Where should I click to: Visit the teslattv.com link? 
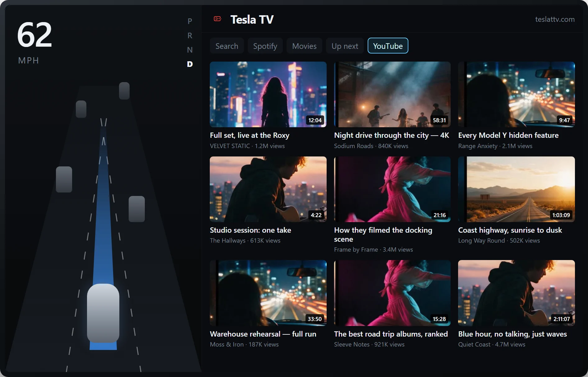(554, 19)
